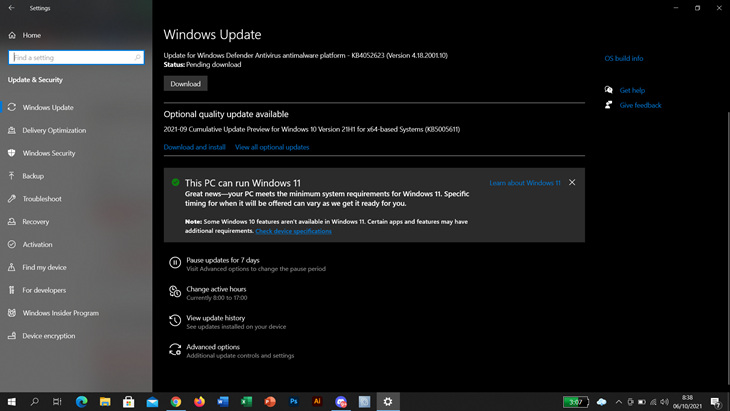Open the Action Center notifications icon
Image resolution: width=730 pixels, height=411 pixels.
click(716, 402)
